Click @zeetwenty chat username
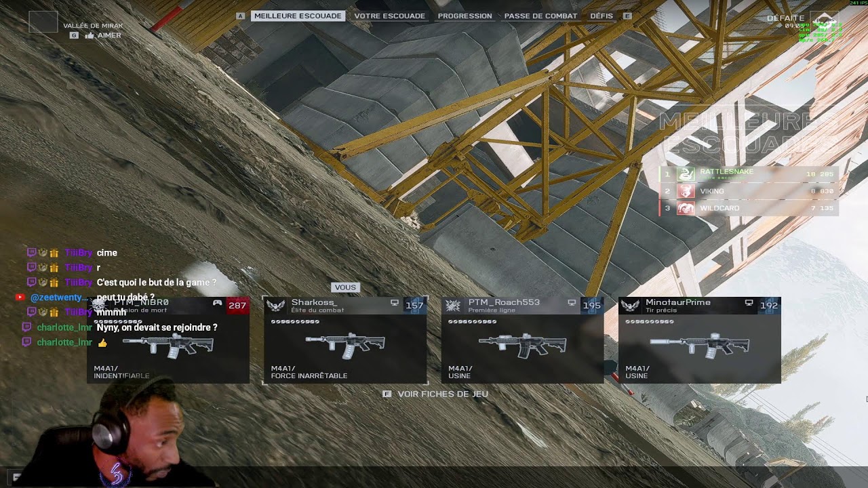This screenshot has width=868, height=488. pos(59,298)
